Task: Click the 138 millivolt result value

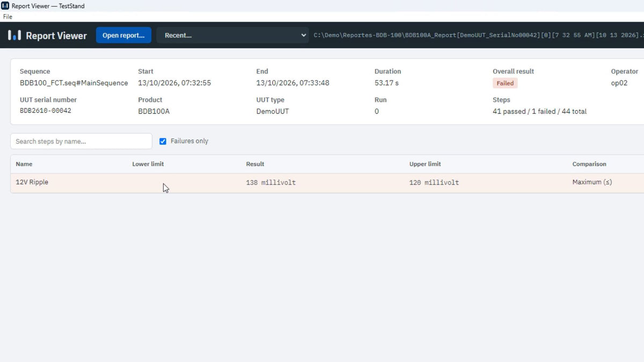Action: [271, 182]
